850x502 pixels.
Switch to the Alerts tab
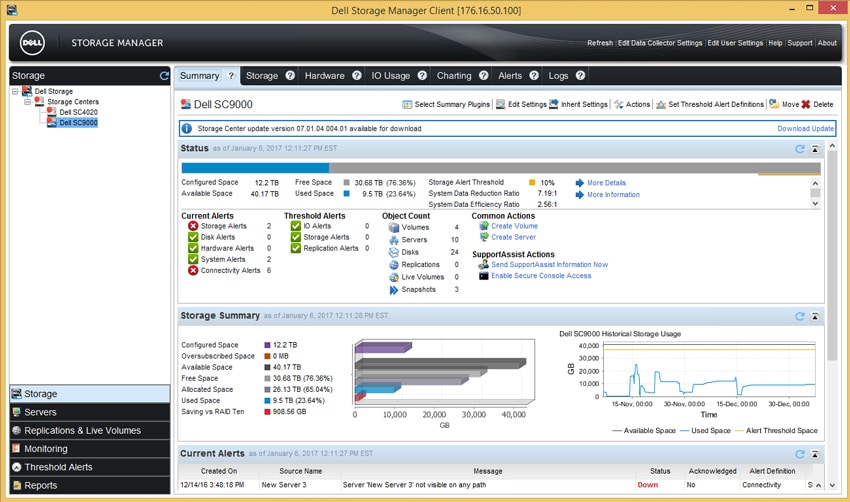pyautogui.click(x=510, y=76)
